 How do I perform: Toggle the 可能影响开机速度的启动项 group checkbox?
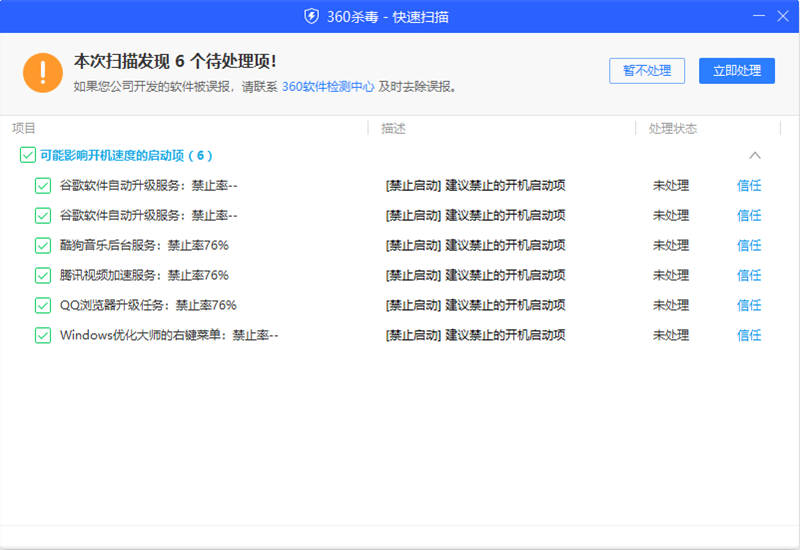pyautogui.click(x=28, y=155)
